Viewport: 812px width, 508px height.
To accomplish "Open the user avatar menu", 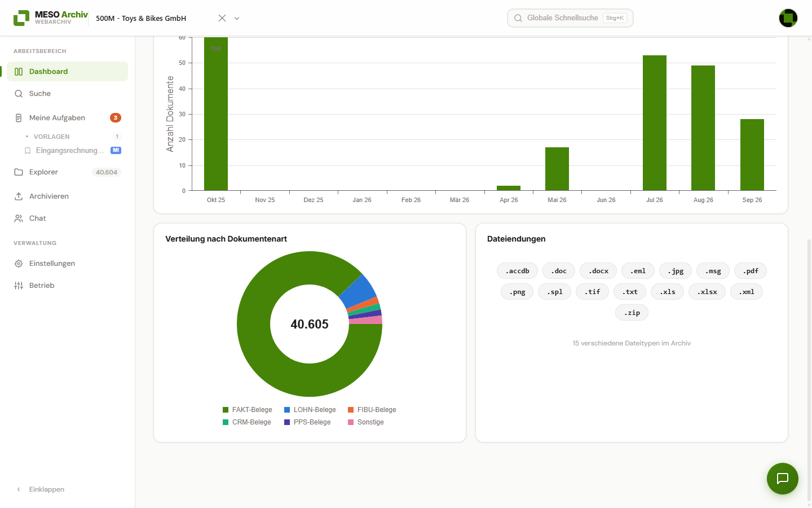I will [788, 18].
